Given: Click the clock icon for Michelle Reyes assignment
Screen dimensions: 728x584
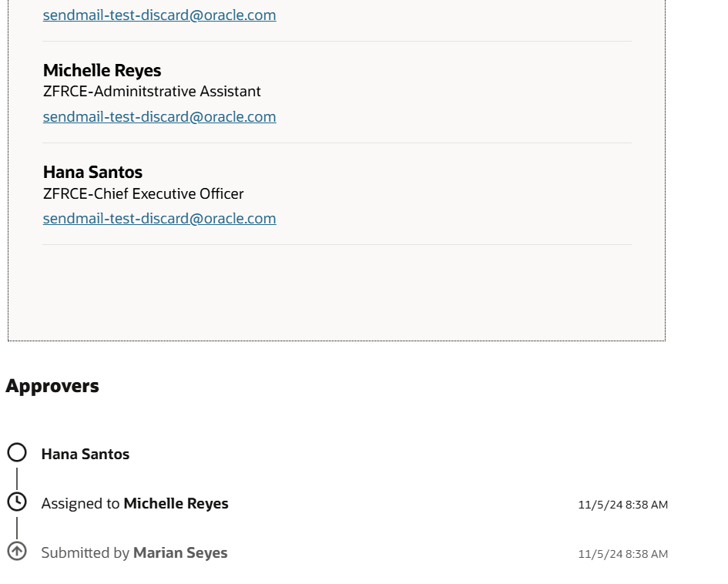Looking at the screenshot, I should point(17,502).
